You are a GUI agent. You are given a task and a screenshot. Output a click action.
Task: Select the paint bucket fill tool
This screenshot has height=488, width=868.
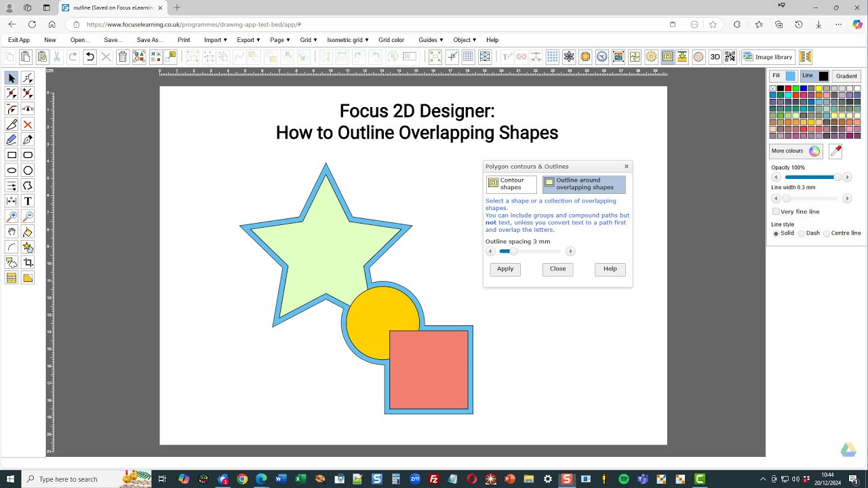pyautogui.click(x=28, y=232)
